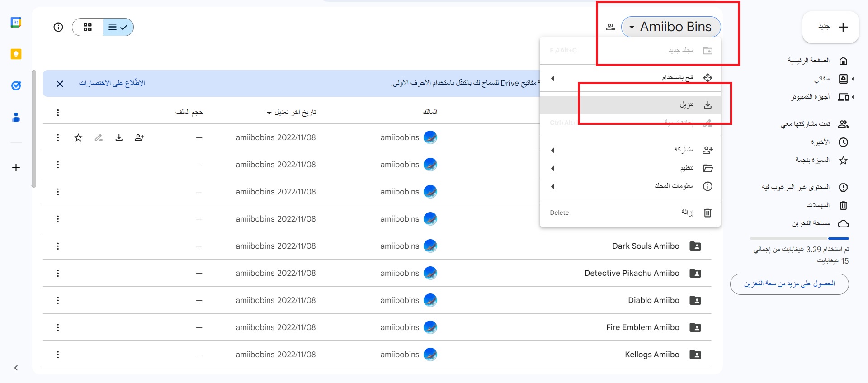Click the جديد new button
The image size is (868, 383).
[830, 27]
